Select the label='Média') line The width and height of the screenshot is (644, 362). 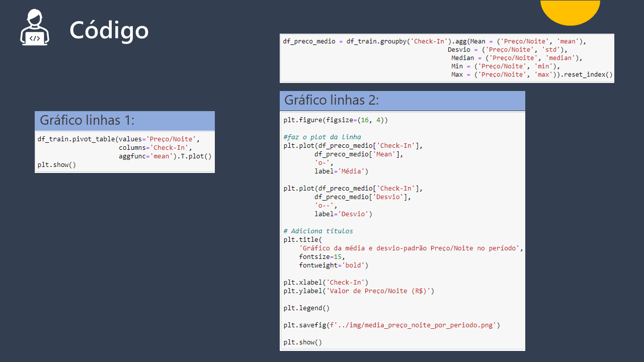(x=342, y=171)
